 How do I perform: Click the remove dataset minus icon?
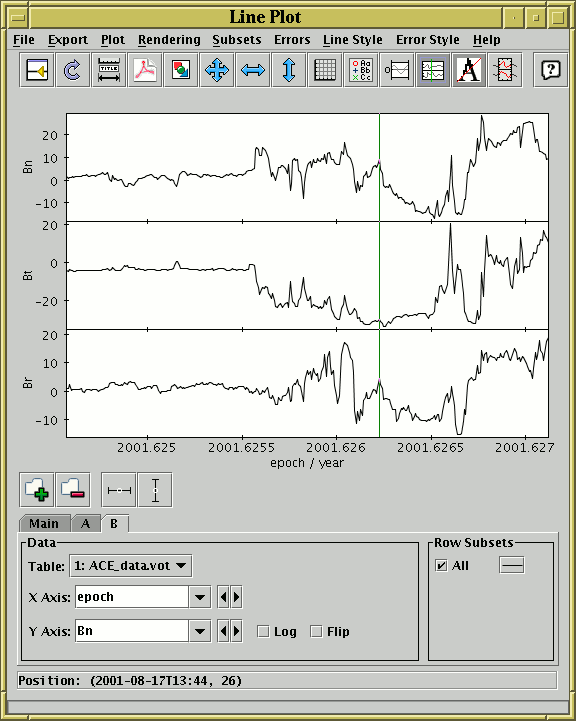pos(73,490)
